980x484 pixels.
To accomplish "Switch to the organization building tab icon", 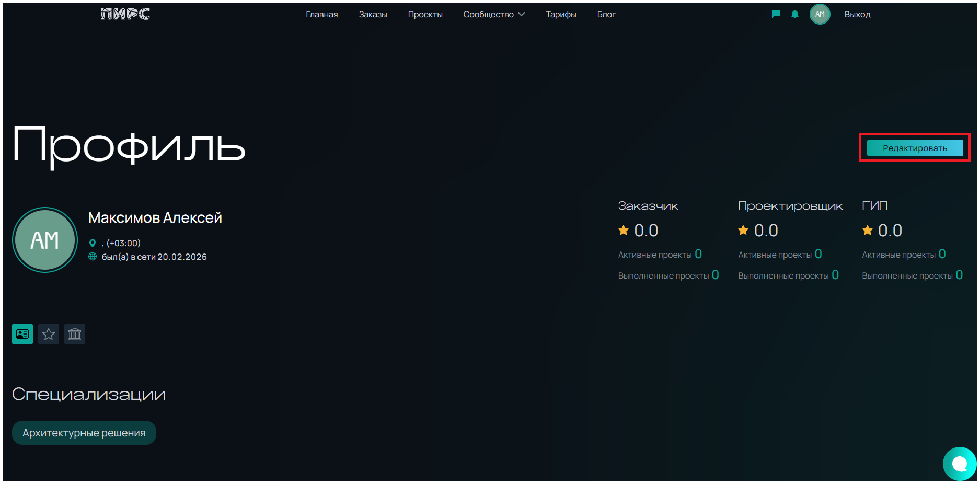I will (x=75, y=334).
